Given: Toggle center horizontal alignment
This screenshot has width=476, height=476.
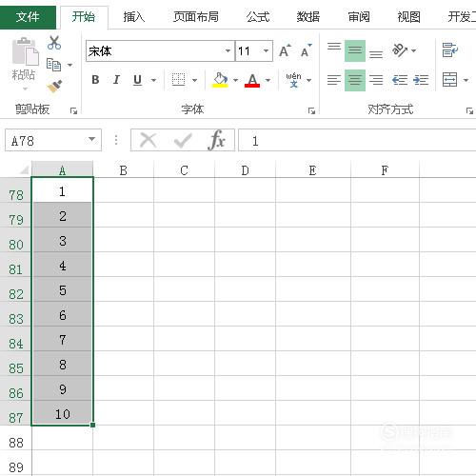Looking at the screenshot, I should (x=355, y=80).
